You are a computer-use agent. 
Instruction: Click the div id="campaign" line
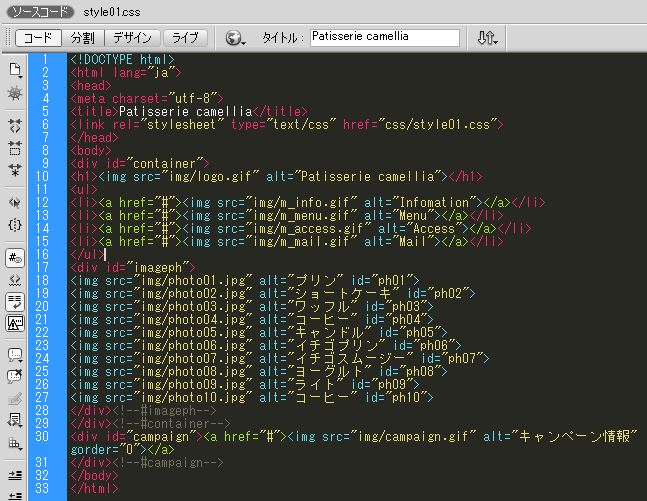click(354, 437)
